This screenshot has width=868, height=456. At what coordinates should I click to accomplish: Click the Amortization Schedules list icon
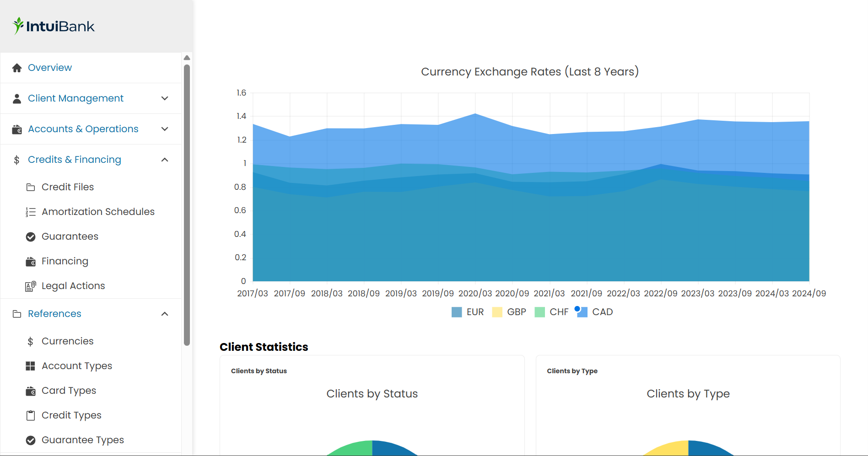pyautogui.click(x=31, y=212)
